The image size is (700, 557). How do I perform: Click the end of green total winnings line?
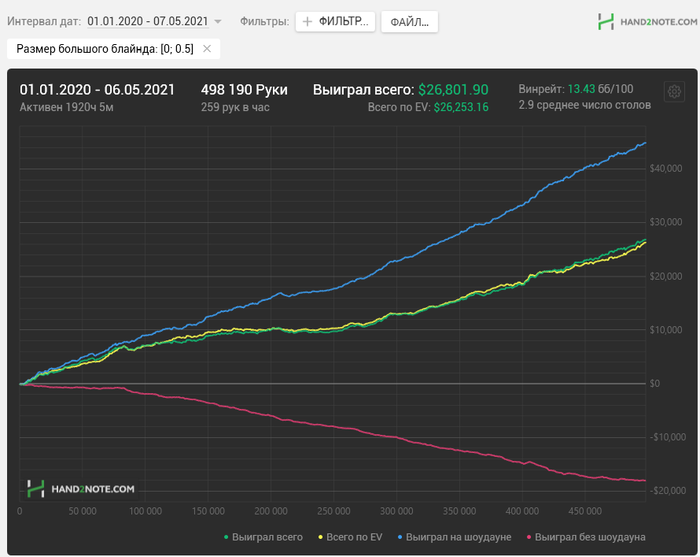tap(645, 240)
